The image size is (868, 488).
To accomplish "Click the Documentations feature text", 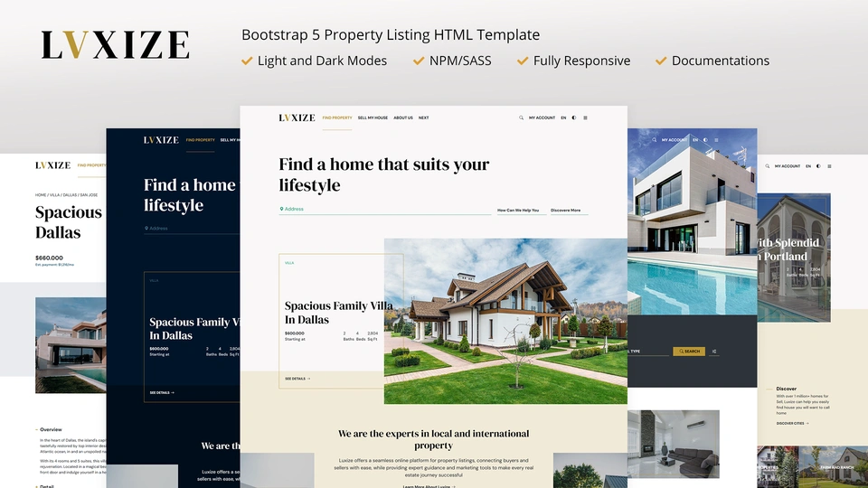I will click(x=721, y=61).
